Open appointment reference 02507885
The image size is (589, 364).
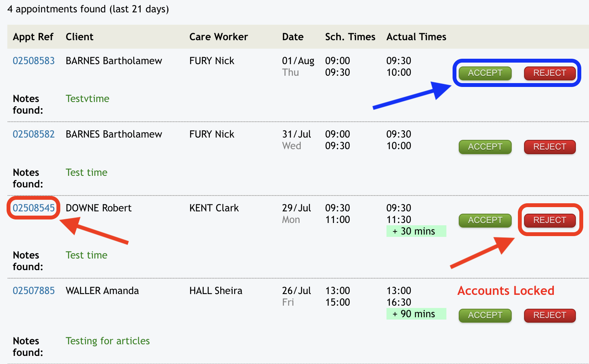click(34, 291)
